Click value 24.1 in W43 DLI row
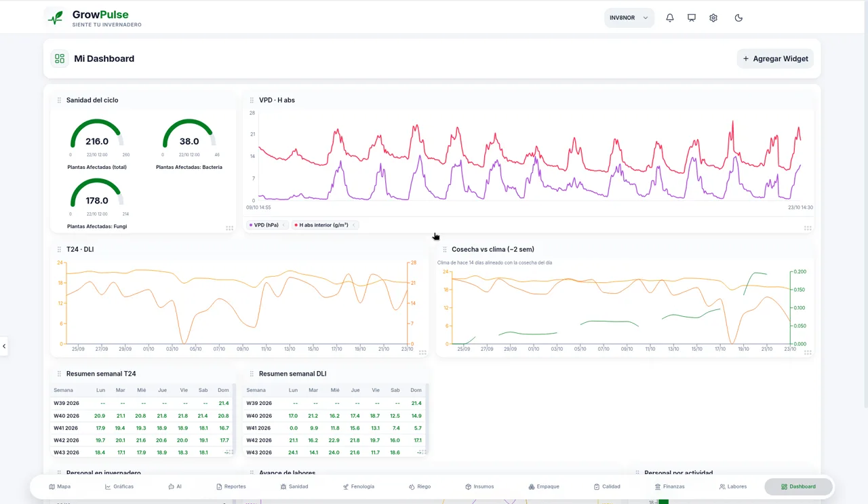The height and width of the screenshot is (504, 868). (293, 452)
